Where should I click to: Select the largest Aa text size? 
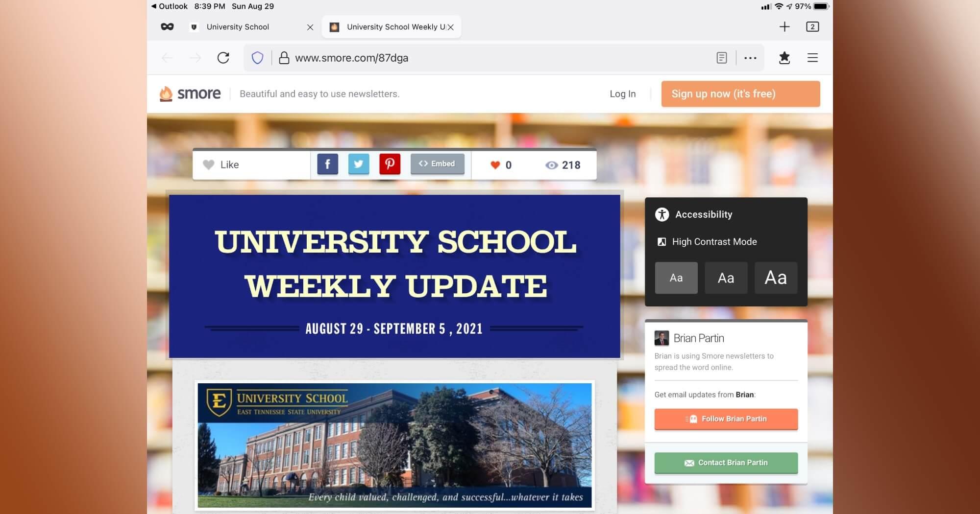pyautogui.click(x=776, y=278)
